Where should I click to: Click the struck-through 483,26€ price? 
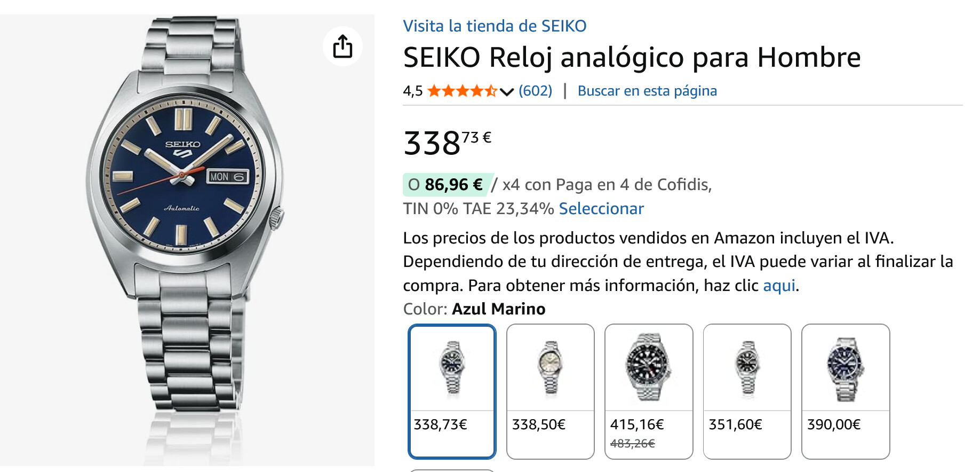(632, 443)
